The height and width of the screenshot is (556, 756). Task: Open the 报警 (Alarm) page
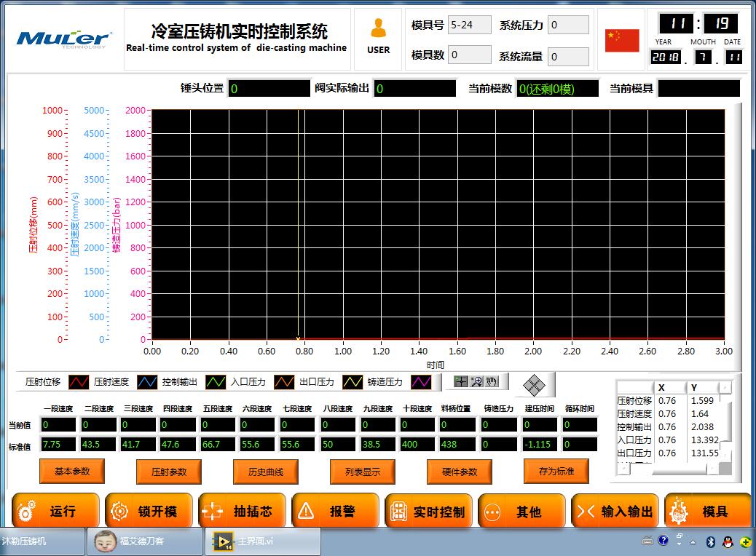point(335,512)
